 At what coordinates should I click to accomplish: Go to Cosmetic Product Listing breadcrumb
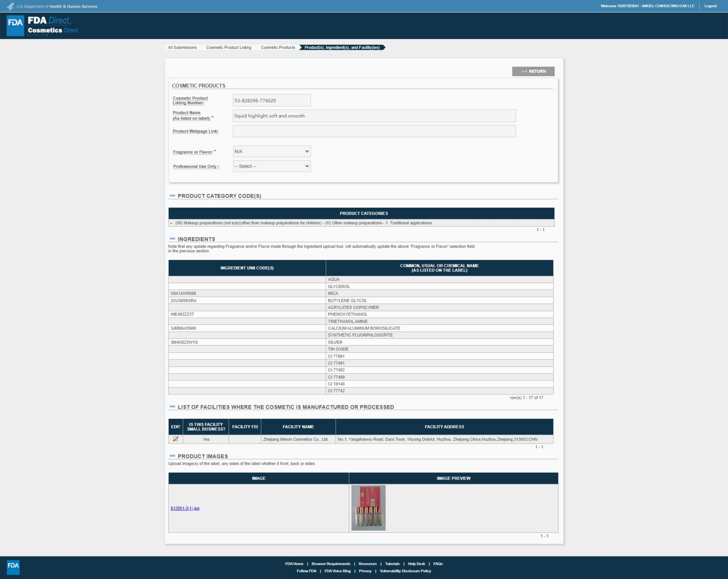(x=229, y=48)
